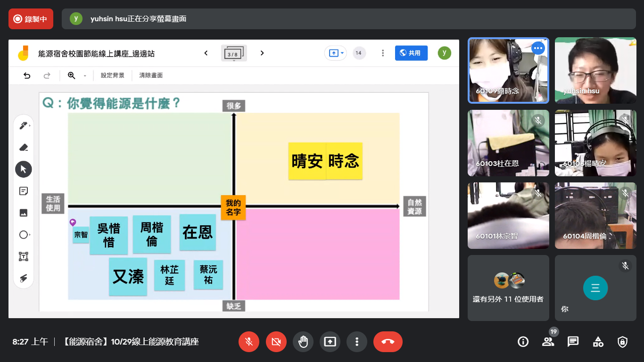The image size is (644, 362).
Task: Raise your hand
Action: (303, 342)
